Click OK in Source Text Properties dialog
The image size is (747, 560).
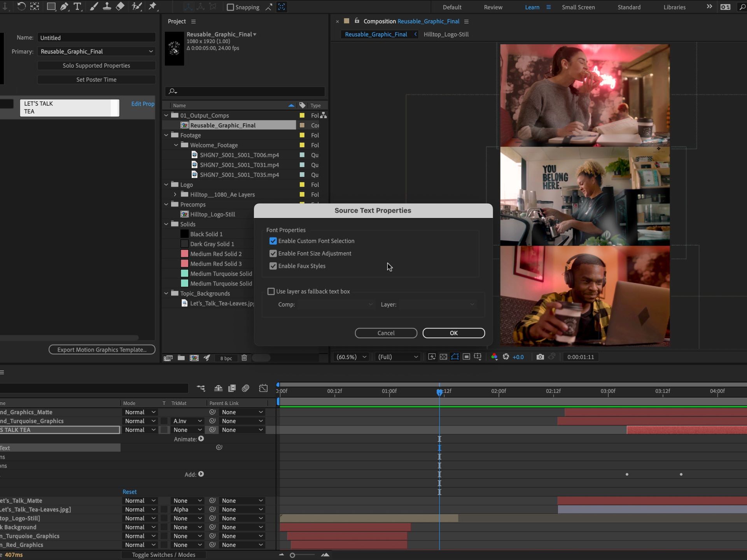[x=453, y=333]
